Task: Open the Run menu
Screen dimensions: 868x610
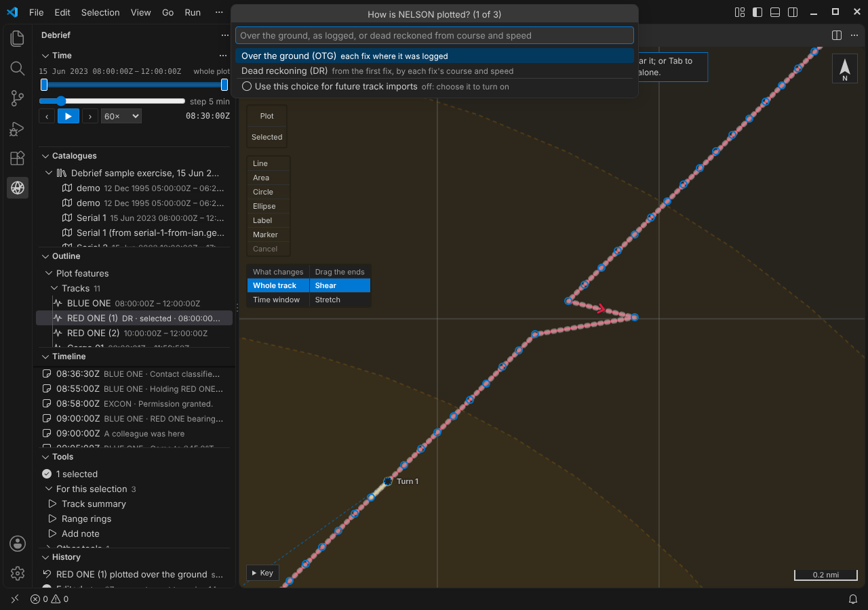Action: pyautogui.click(x=193, y=12)
